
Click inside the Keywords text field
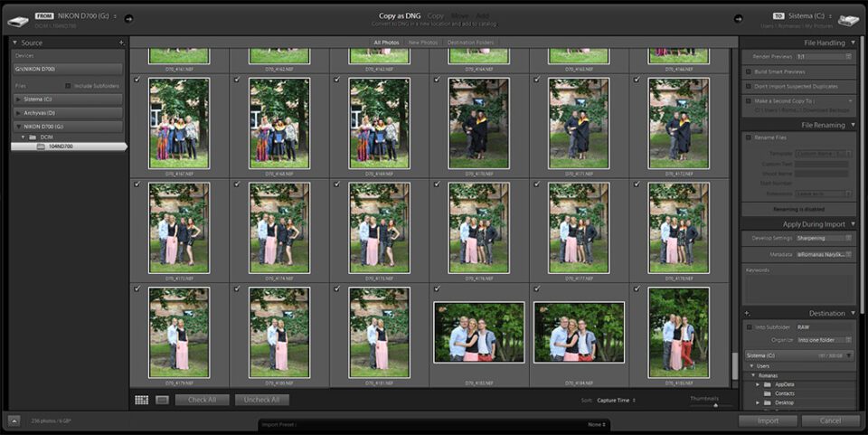(x=798, y=288)
